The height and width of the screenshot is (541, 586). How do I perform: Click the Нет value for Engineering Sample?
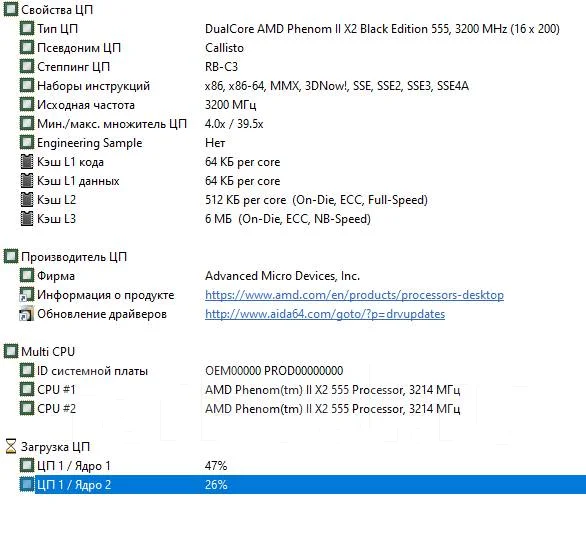215,143
